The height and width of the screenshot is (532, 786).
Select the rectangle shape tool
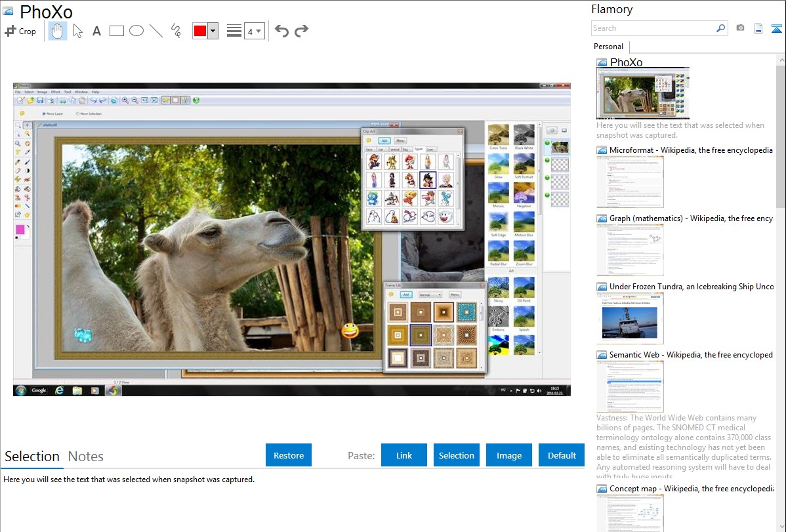coord(116,31)
